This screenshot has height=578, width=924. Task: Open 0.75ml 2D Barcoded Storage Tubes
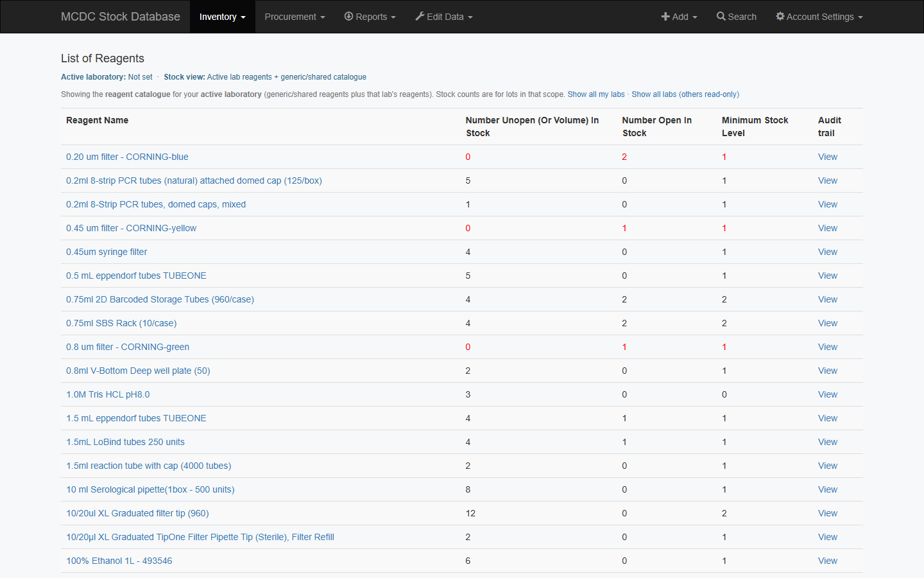click(160, 299)
